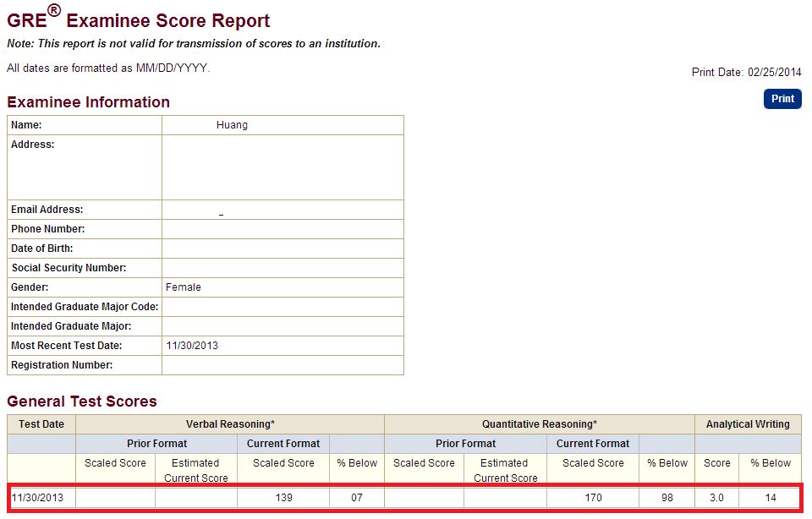Click the Analytical Writing '% Below' subheader
812x519 pixels.
[771, 463]
